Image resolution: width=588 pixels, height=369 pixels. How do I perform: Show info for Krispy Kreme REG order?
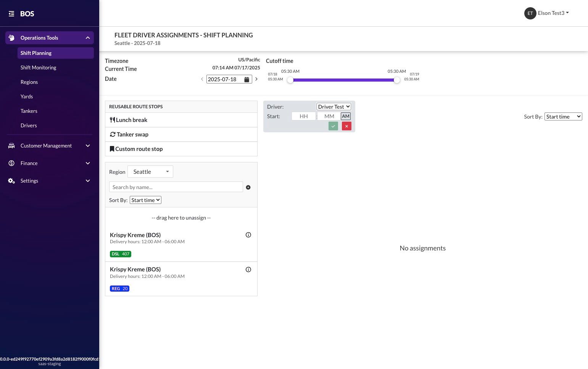coord(248,270)
